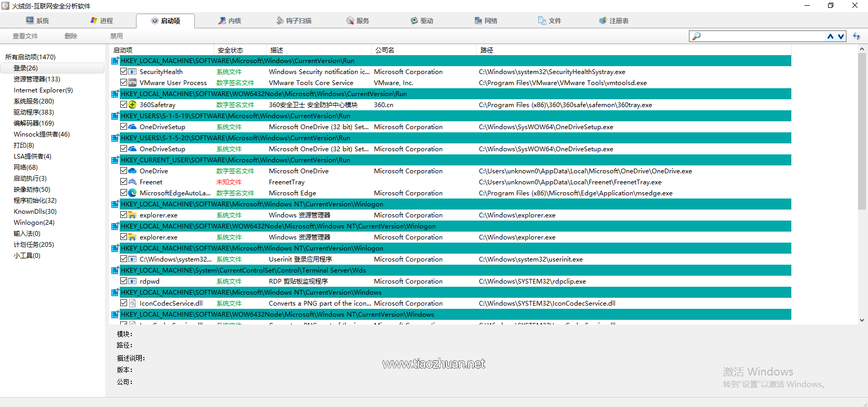Image resolution: width=868 pixels, height=407 pixels.
Task: Click the 360tray.exe path
Action: [x=566, y=105]
